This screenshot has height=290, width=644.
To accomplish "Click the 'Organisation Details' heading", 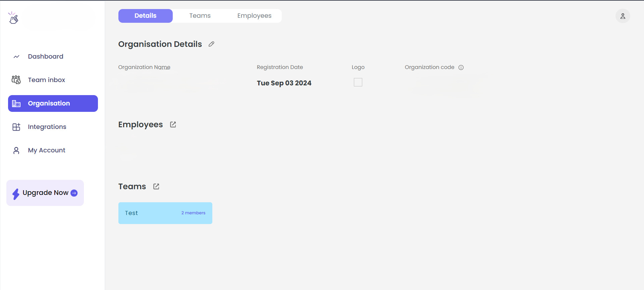I will point(160,44).
